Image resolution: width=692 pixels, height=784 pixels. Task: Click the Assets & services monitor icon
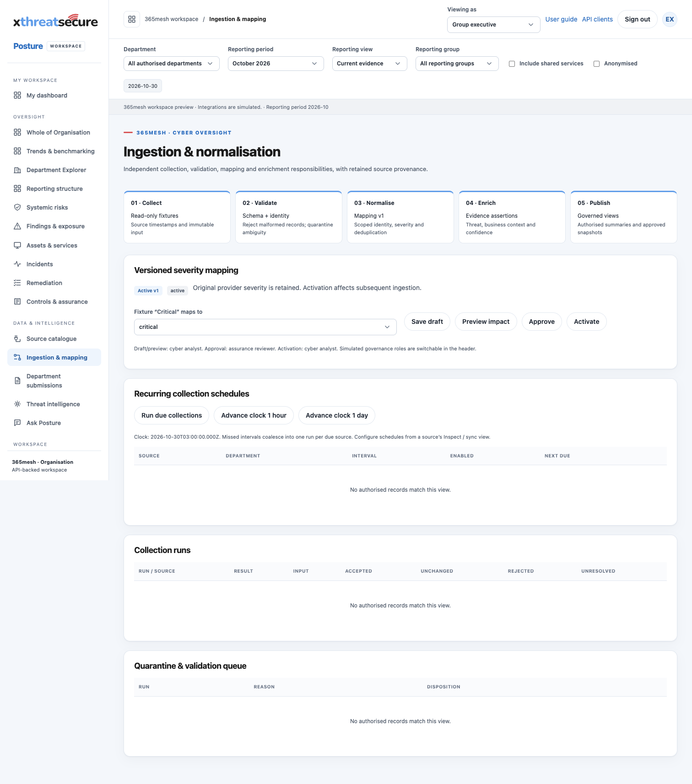(17, 245)
